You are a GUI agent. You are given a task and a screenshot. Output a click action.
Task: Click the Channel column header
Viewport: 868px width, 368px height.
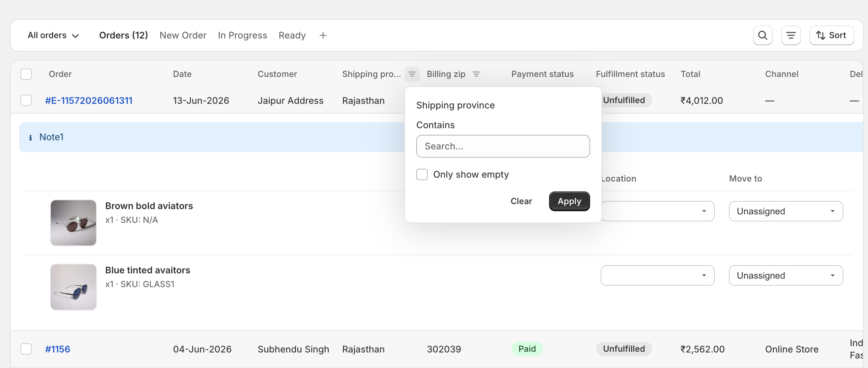pos(781,74)
